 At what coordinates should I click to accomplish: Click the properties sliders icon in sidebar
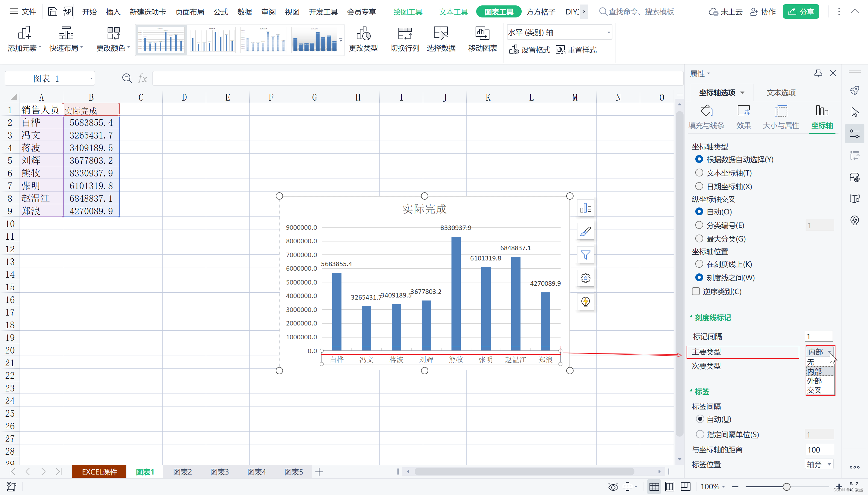pos(854,134)
